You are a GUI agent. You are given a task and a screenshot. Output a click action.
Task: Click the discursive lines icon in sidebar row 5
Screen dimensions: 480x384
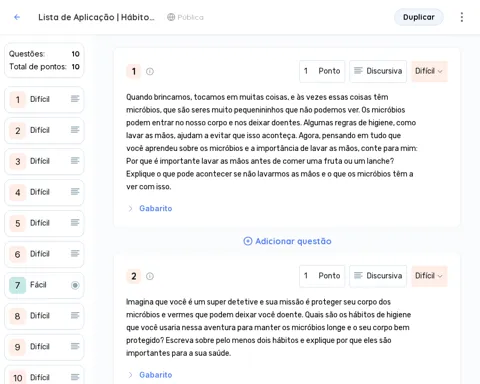75,223
